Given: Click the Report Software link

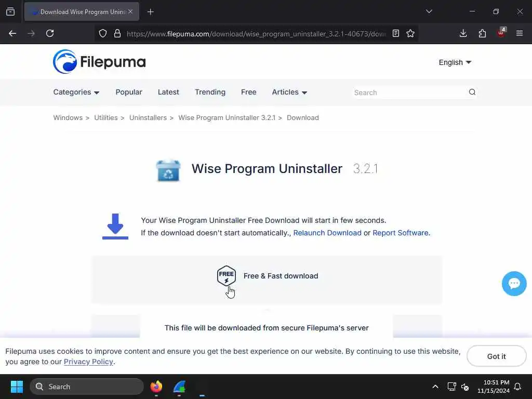Looking at the screenshot, I should pyautogui.click(x=401, y=233).
